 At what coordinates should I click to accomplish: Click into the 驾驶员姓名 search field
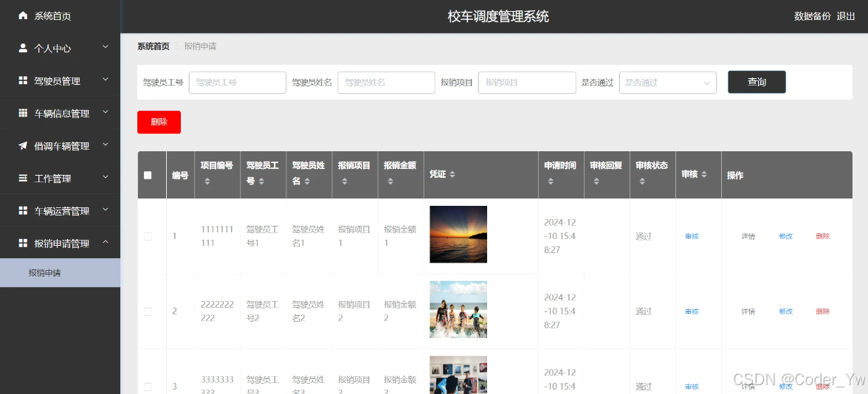[x=387, y=83]
